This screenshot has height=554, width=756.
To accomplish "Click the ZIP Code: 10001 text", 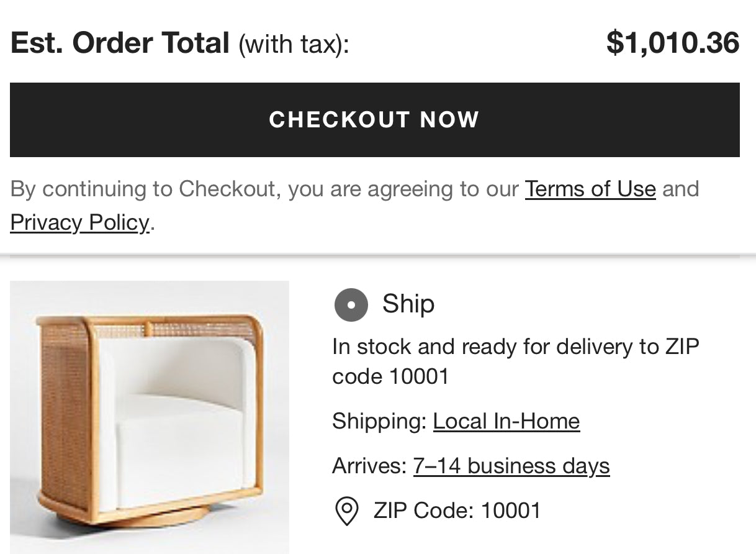I will 457,511.
